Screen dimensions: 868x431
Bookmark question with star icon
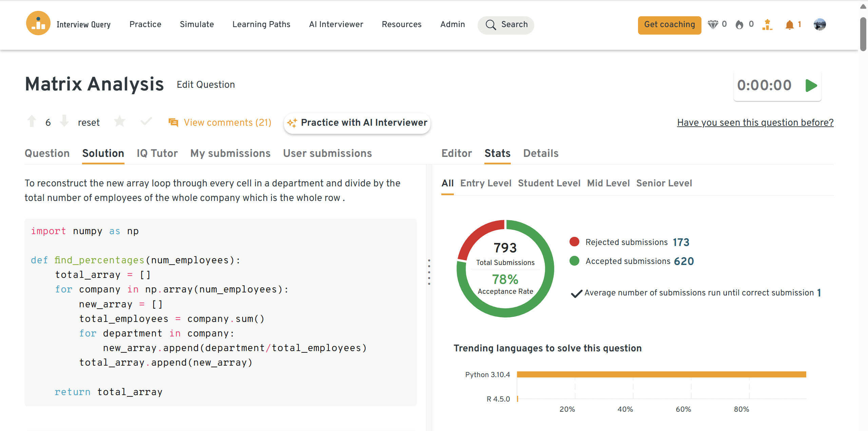point(119,121)
